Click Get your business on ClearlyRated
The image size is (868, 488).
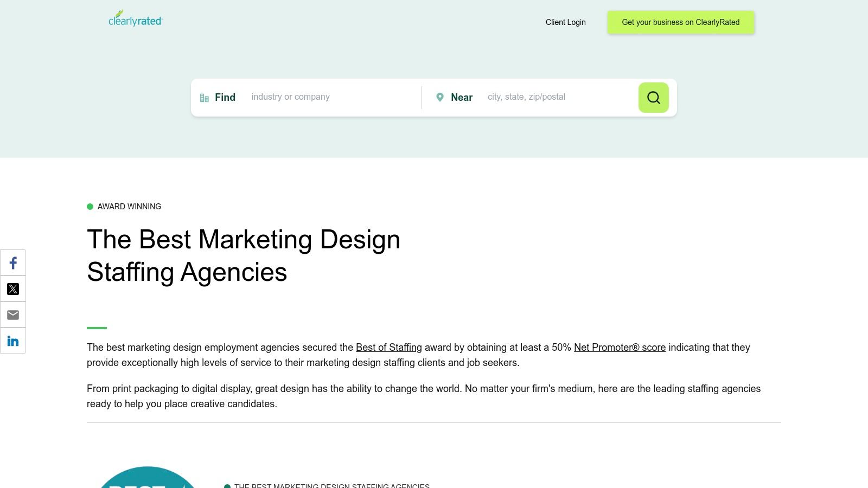pyautogui.click(x=680, y=22)
